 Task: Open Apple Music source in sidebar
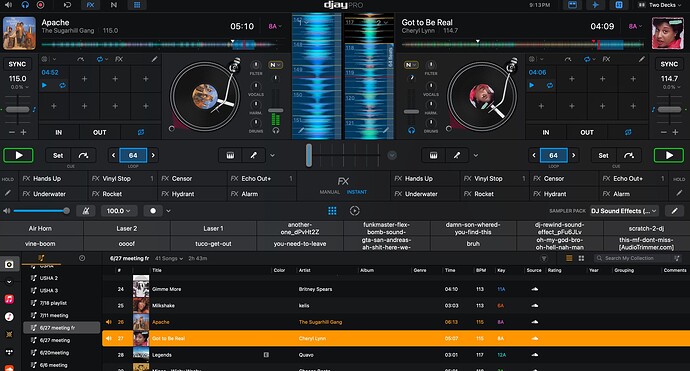tap(9, 299)
